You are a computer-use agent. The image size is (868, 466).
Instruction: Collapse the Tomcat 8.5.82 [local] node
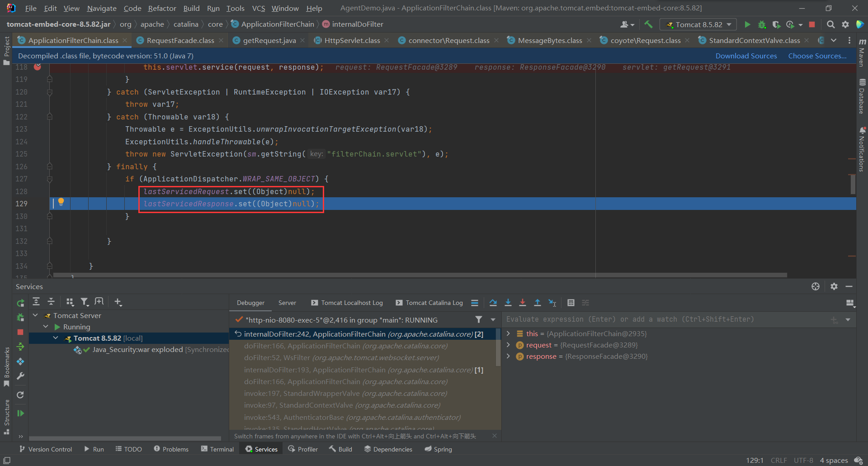56,338
